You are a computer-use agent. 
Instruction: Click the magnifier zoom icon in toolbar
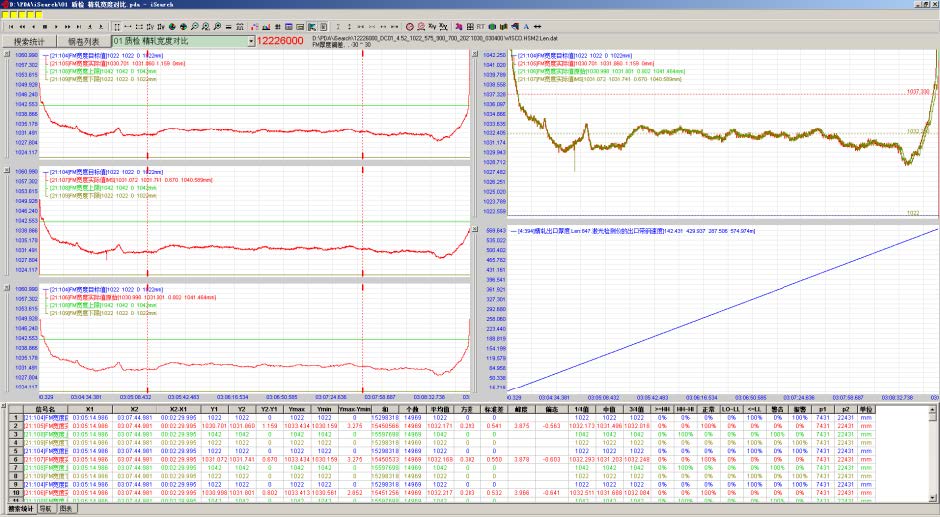point(193,27)
